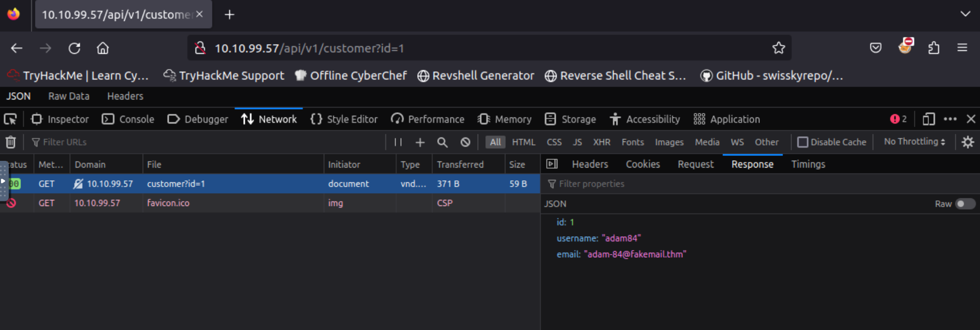Clear the network log with the trash icon

10,142
